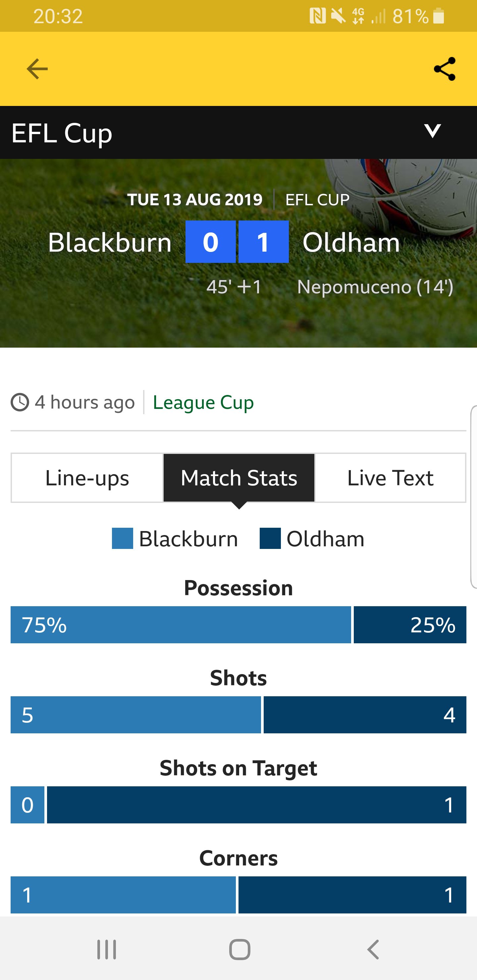Select the Match Stats tab
The width and height of the screenshot is (477, 980).
pyautogui.click(x=239, y=478)
